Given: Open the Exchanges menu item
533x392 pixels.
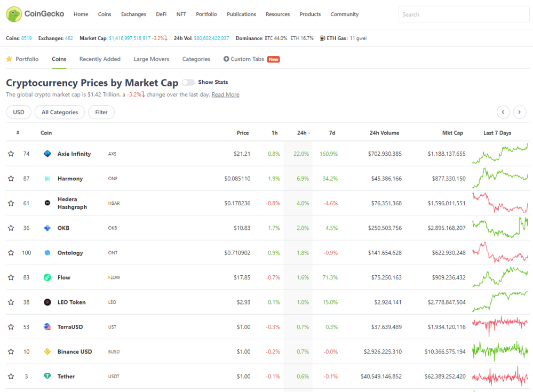Looking at the screenshot, I should click(133, 14).
